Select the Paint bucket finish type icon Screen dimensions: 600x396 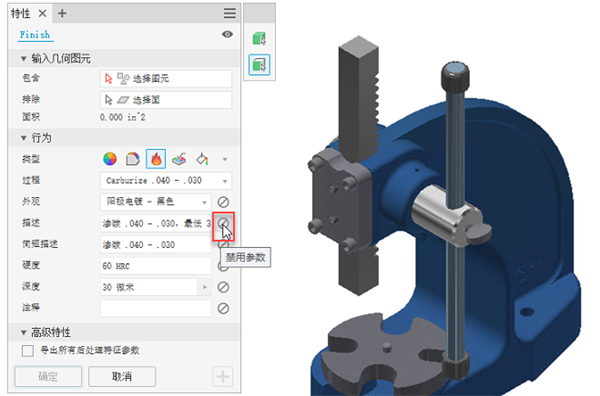(202, 159)
